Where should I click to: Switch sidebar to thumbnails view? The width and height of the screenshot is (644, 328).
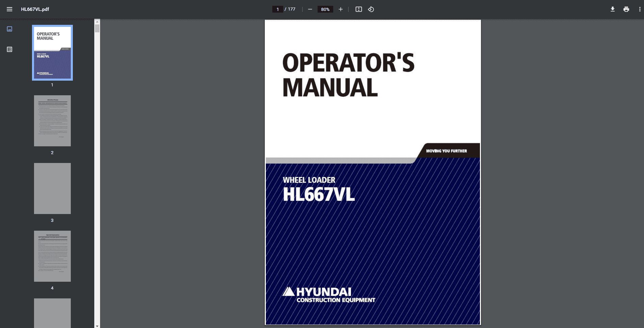coord(10,29)
